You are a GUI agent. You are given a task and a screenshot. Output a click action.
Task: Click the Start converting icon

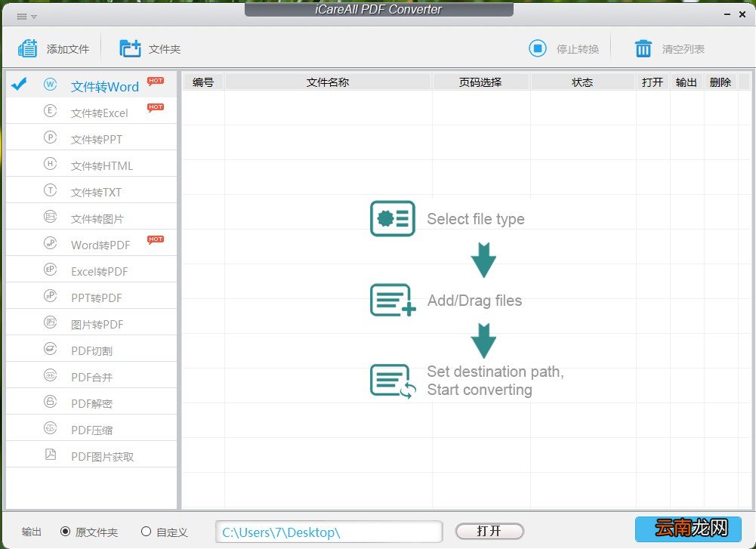(393, 381)
